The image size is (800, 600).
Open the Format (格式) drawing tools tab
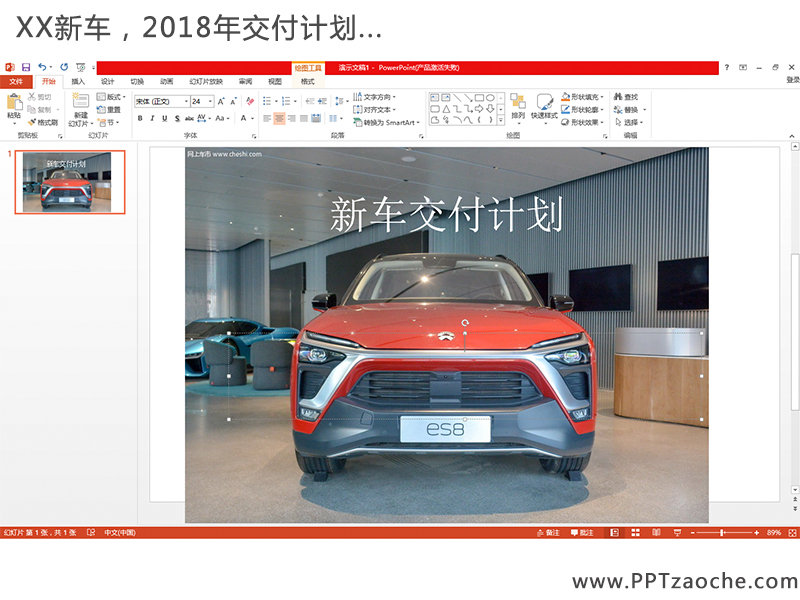(308, 82)
